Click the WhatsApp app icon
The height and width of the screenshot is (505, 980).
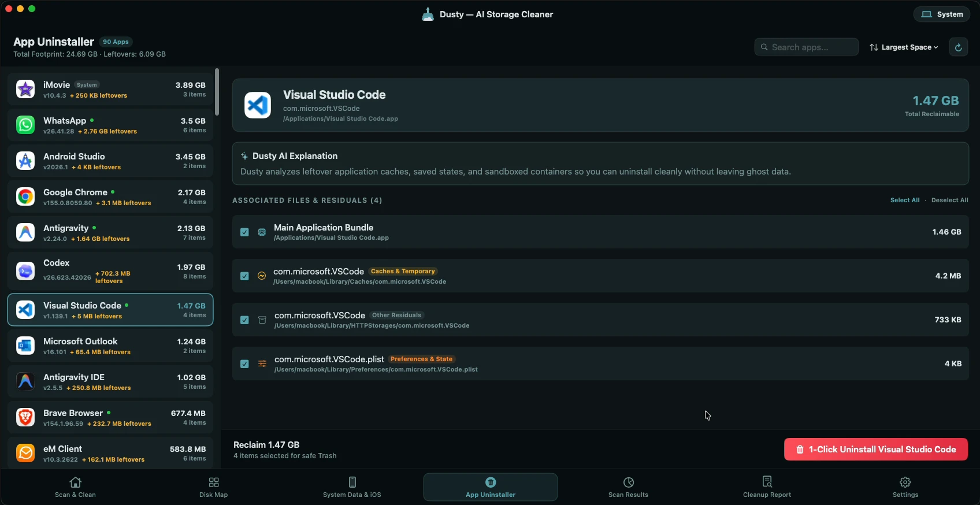(x=25, y=125)
